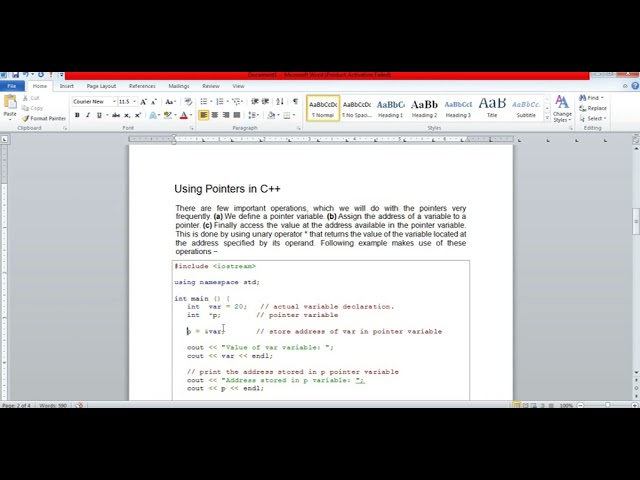640x480 pixels.
Task: Apply the Title style
Action: click(492, 109)
